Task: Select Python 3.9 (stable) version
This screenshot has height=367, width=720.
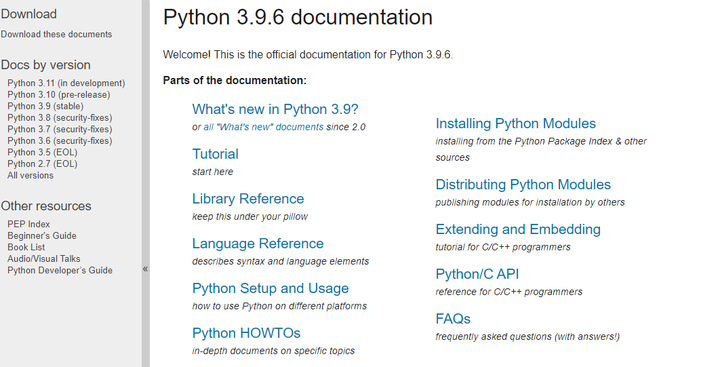Action: point(45,106)
